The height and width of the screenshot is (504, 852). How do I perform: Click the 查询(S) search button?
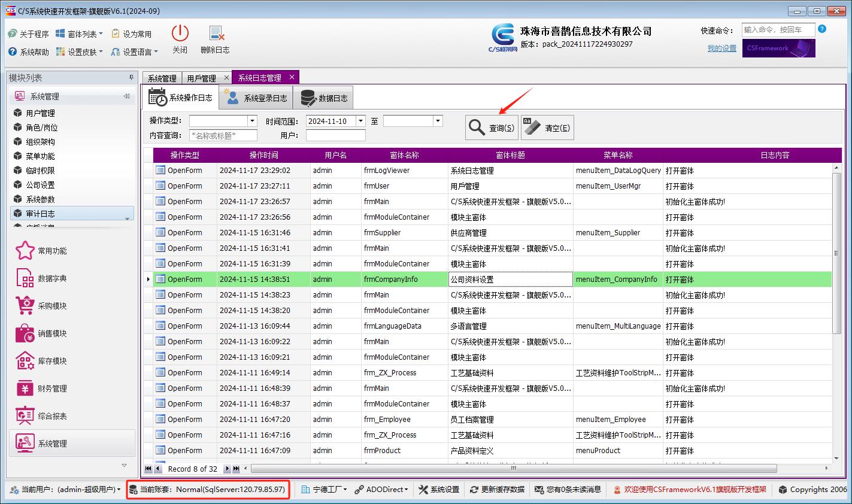point(491,127)
